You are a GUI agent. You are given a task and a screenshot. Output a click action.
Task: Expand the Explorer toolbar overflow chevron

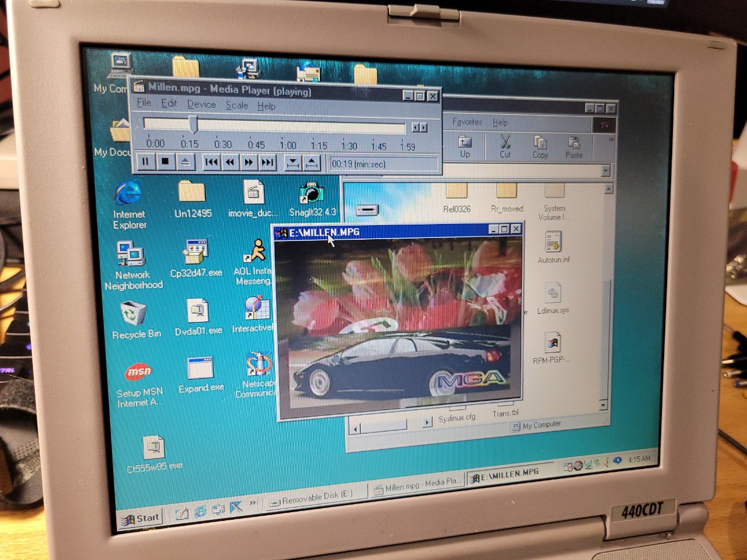[x=611, y=140]
